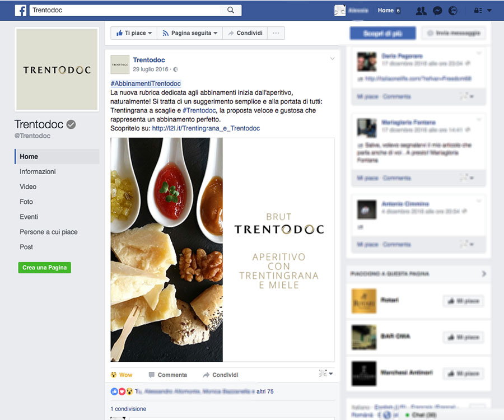The width and height of the screenshot is (504, 420).
Task: Focus the search field containing Trentodoc
Action: coord(126,10)
